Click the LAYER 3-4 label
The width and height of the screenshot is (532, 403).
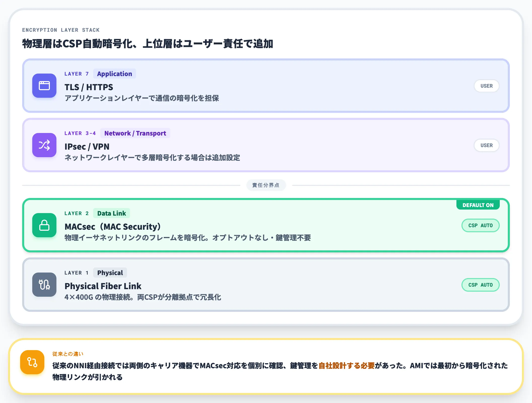[x=80, y=133]
